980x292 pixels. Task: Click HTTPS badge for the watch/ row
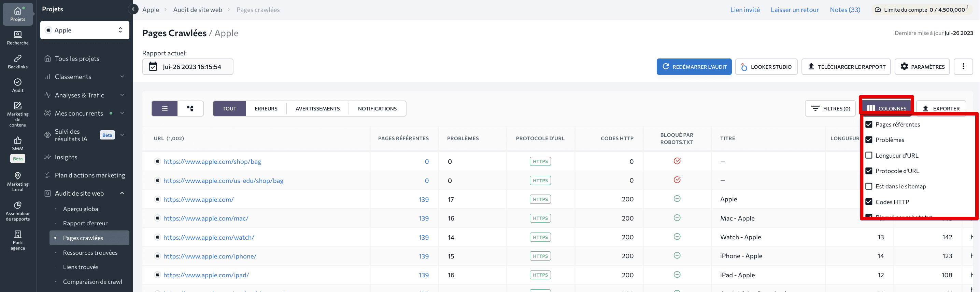point(540,237)
